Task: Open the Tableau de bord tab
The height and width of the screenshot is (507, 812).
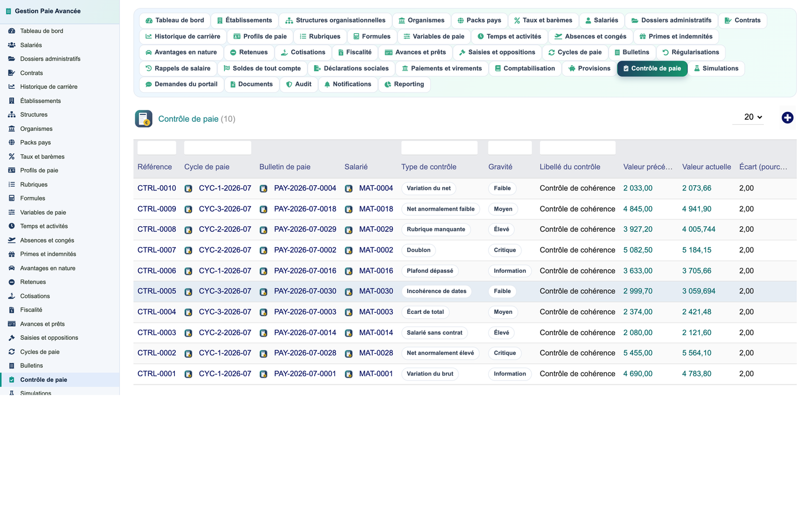Action: tap(175, 20)
